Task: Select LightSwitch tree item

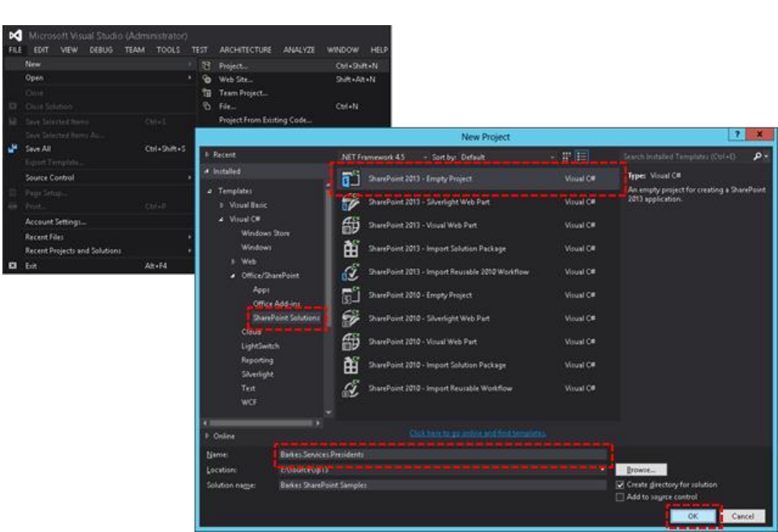Action: click(x=260, y=346)
